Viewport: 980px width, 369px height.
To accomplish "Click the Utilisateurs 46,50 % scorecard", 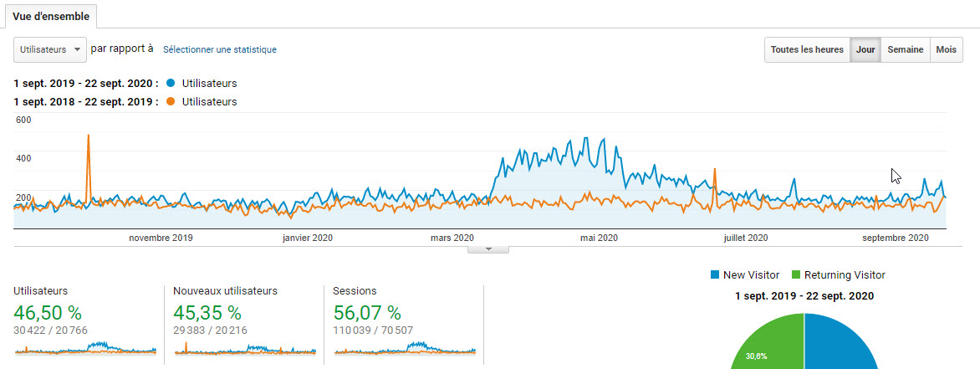I will click(48, 314).
